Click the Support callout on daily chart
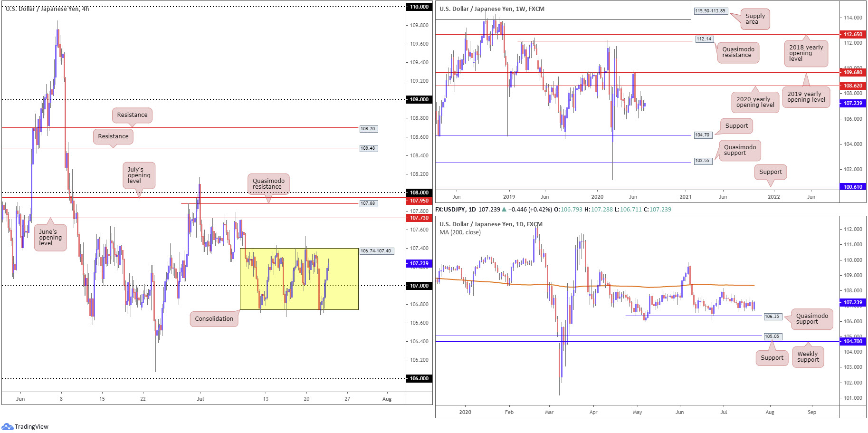 (x=772, y=358)
